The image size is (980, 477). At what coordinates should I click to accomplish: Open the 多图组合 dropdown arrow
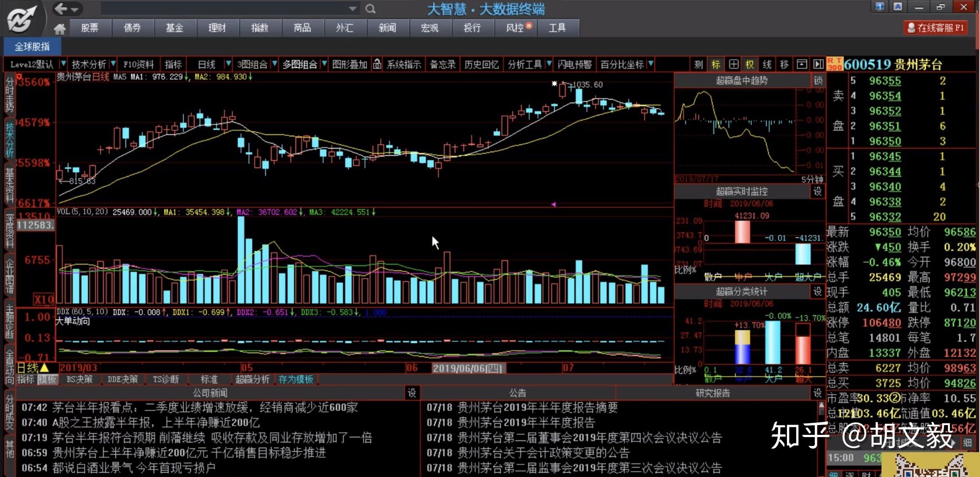point(324,64)
